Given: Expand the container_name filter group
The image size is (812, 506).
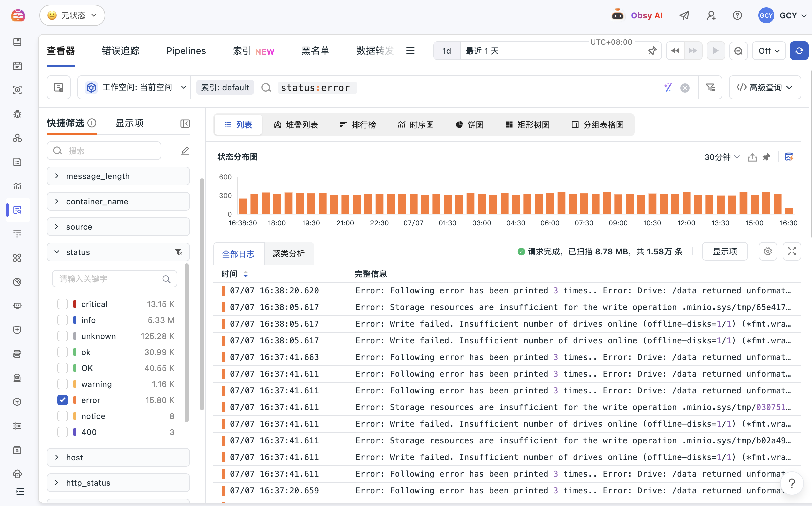Looking at the screenshot, I should (x=118, y=201).
